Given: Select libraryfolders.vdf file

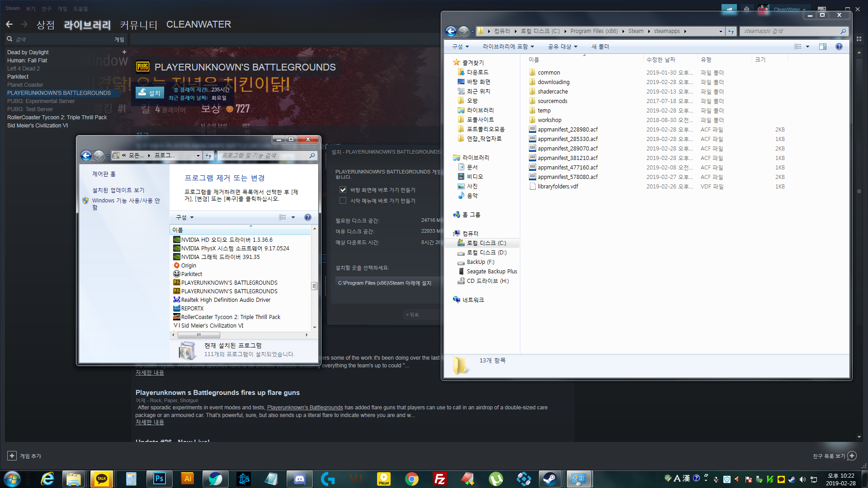Looking at the screenshot, I should tap(558, 187).
